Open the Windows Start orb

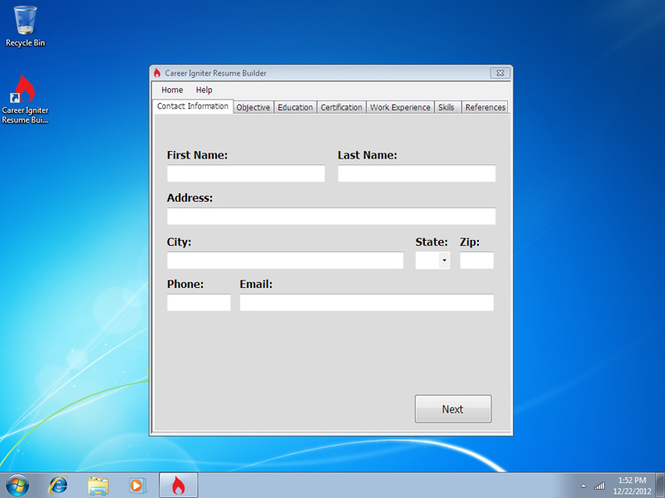point(17,485)
